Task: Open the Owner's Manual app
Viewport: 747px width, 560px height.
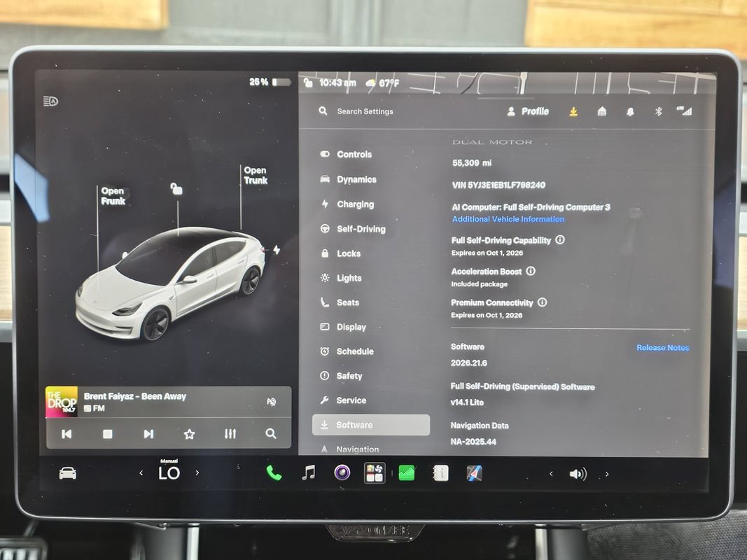Action: point(440,473)
